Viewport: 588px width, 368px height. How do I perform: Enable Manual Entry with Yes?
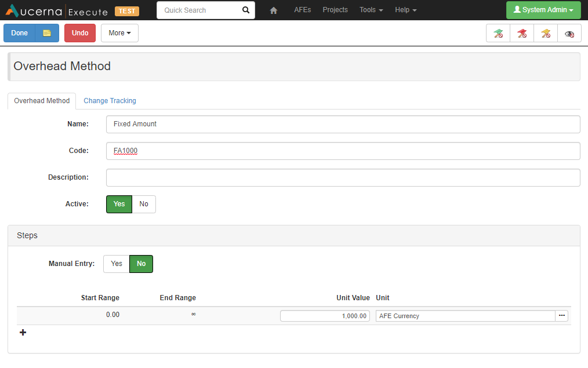[x=117, y=264]
